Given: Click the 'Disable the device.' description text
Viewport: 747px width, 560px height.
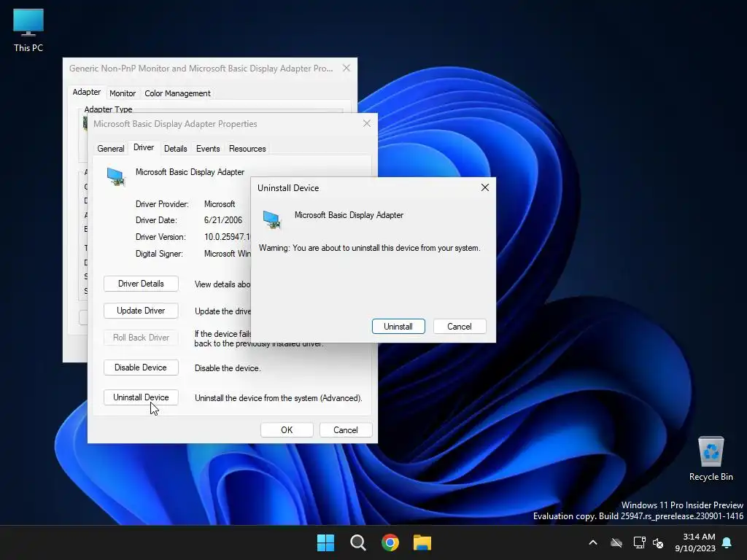Looking at the screenshot, I should [x=228, y=368].
